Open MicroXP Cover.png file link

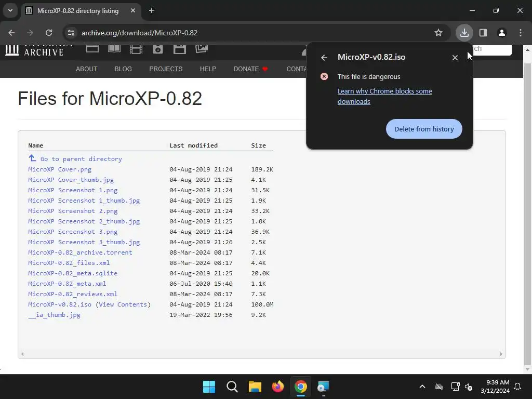(60, 169)
